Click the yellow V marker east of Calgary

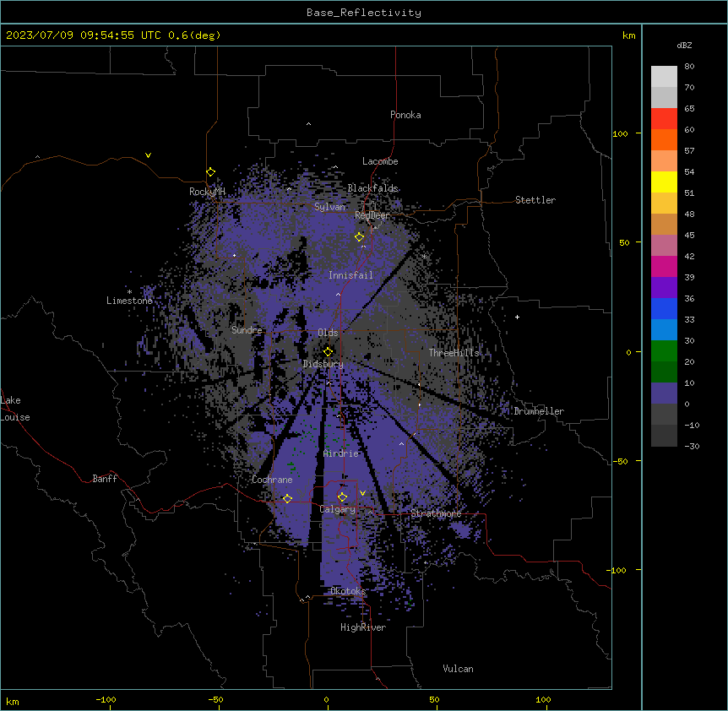[362, 493]
